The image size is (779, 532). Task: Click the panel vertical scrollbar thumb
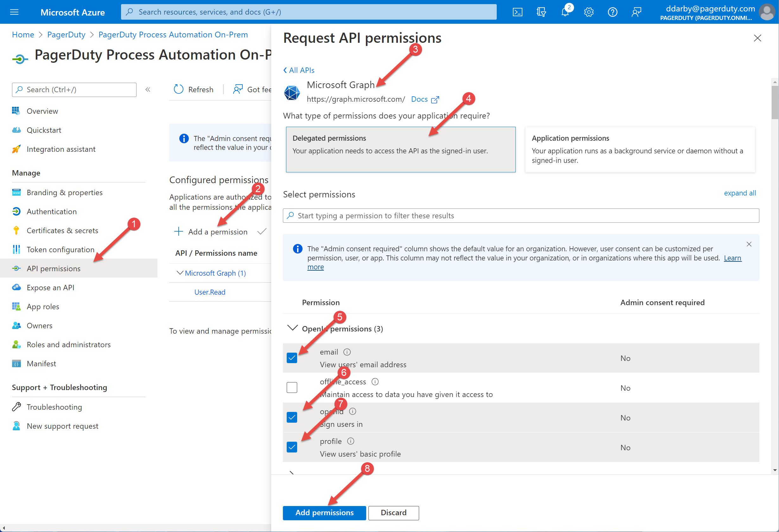tap(775, 102)
